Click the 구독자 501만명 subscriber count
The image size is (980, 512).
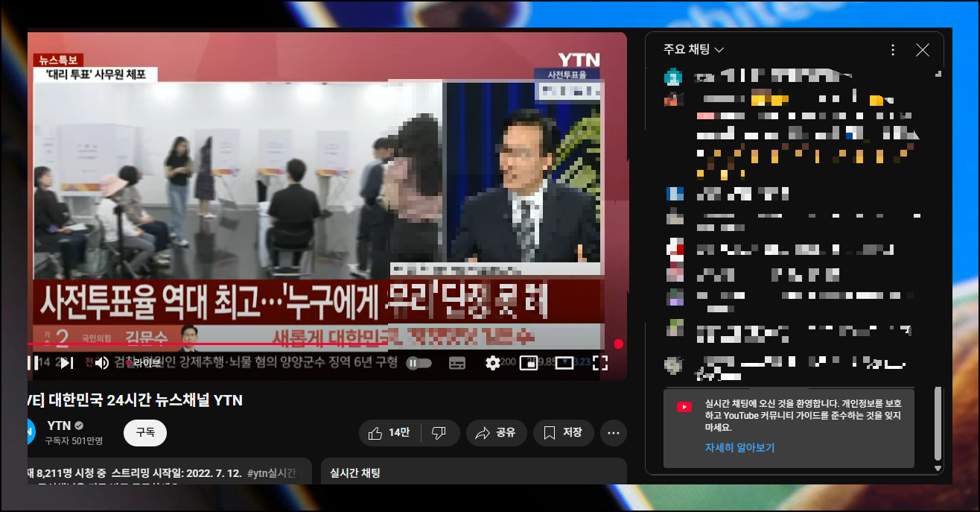click(73, 440)
